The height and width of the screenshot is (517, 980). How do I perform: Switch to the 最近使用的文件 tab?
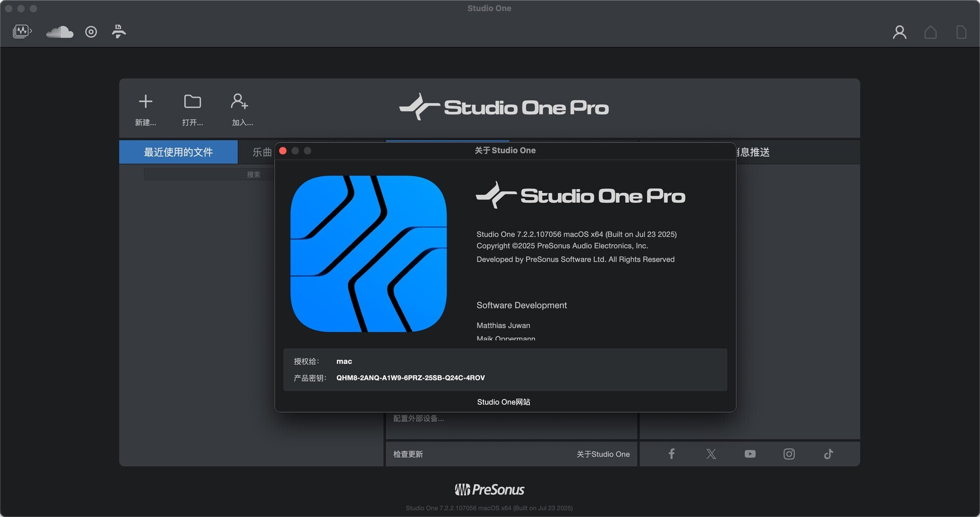tap(178, 152)
